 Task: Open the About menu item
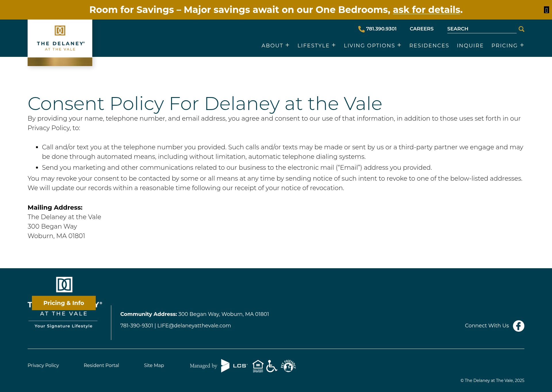272,46
